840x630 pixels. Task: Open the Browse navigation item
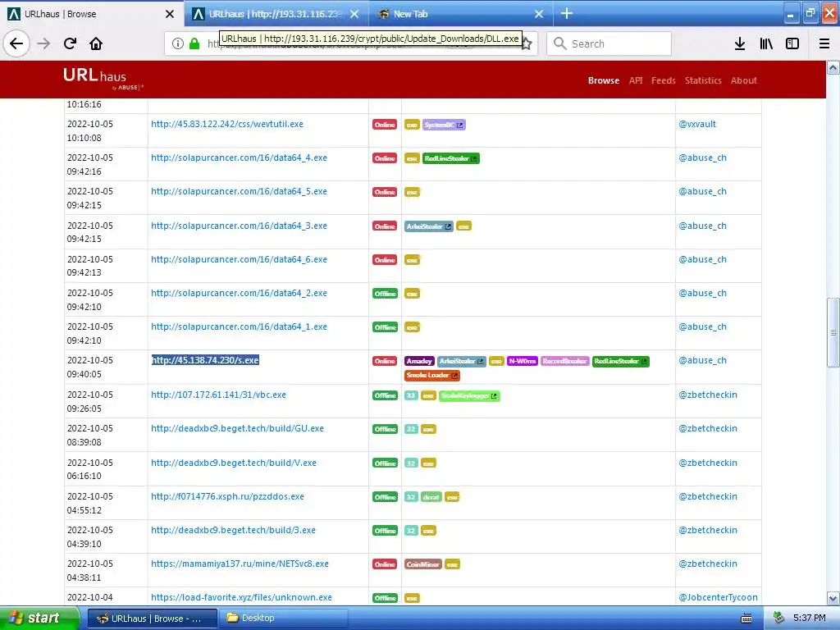click(603, 80)
